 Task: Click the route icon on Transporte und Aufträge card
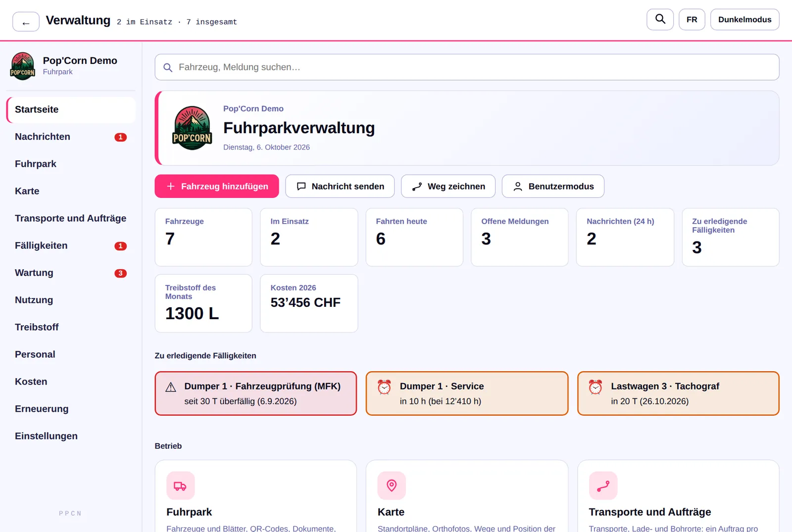pos(603,486)
